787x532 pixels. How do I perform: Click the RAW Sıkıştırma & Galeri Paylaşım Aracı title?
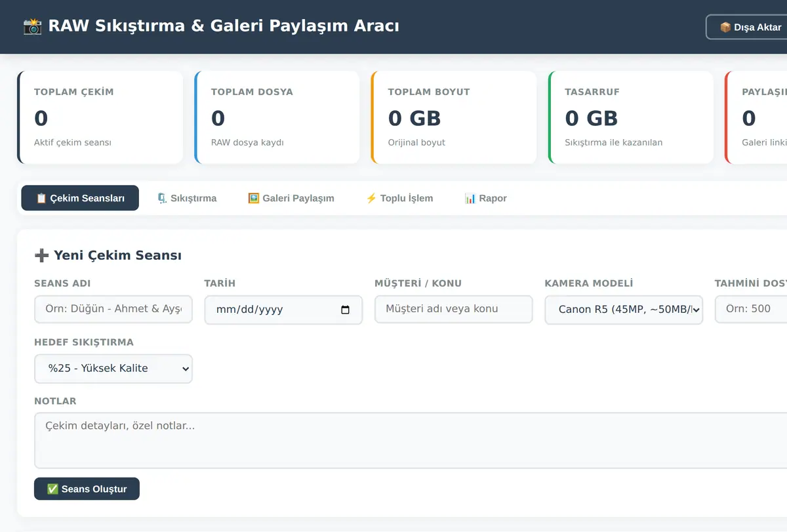coord(224,26)
